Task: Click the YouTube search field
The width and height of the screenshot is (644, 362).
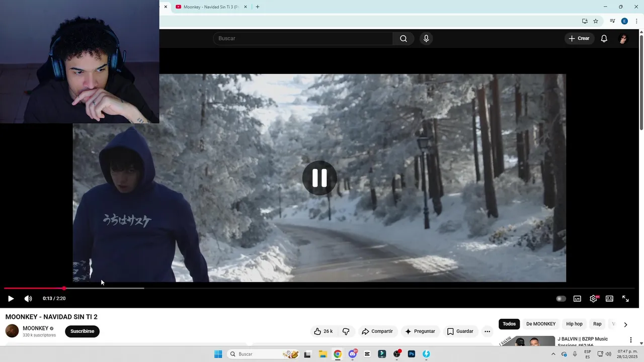Action: pyautogui.click(x=303, y=38)
